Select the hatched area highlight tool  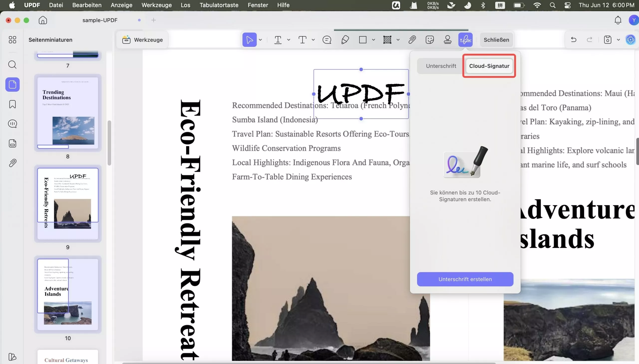(387, 40)
